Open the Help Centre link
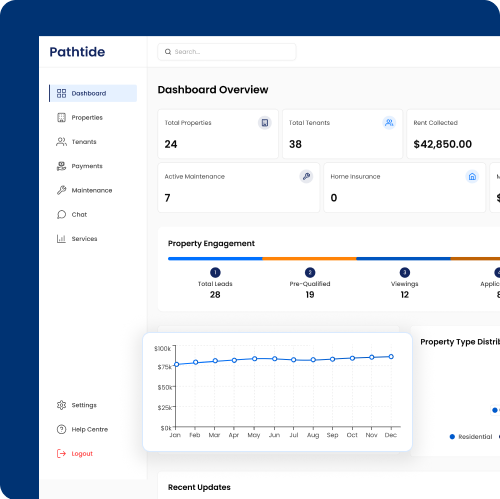 click(93, 429)
